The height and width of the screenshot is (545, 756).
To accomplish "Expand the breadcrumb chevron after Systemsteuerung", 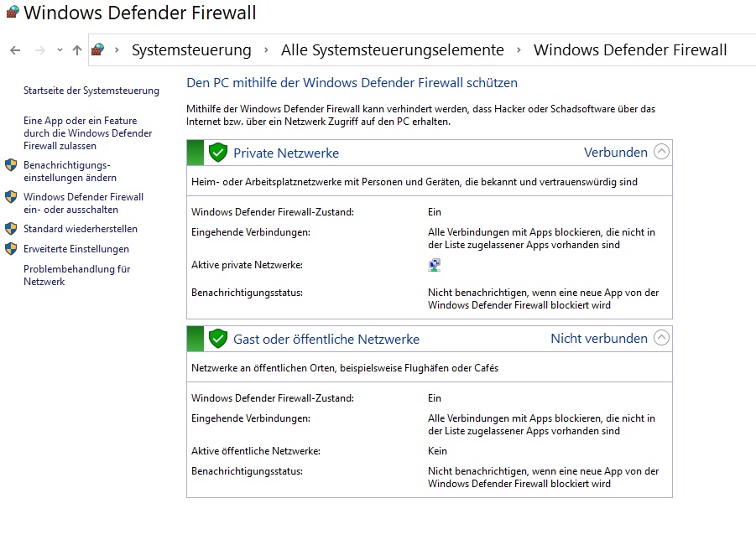I will (266, 50).
